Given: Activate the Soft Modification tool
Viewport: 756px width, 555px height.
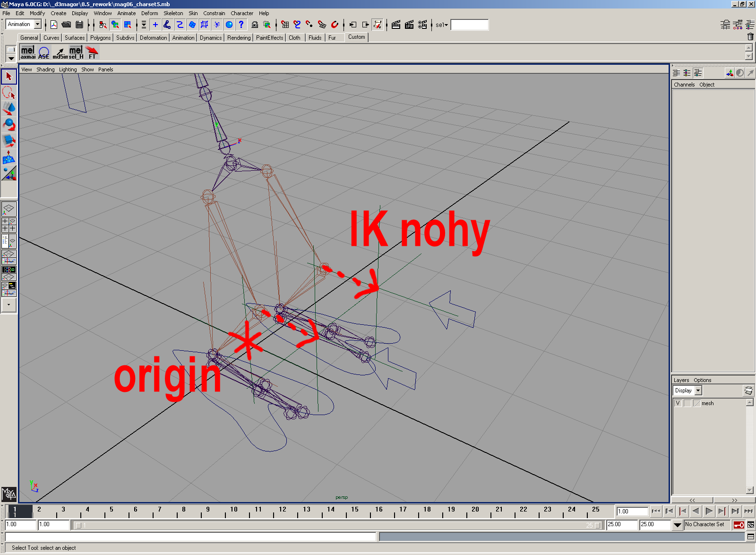Looking at the screenshot, I should pos(9,157).
